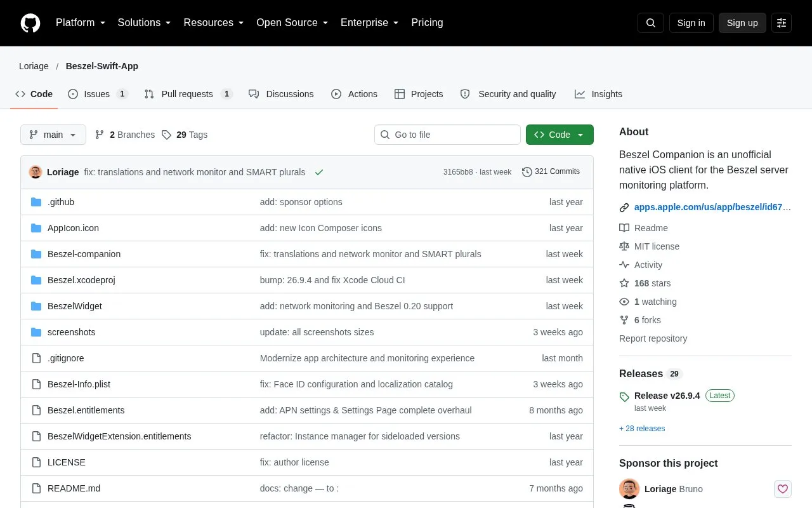This screenshot has width=812, height=508.
Task: Open the main branch dropdown
Action: coord(53,135)
